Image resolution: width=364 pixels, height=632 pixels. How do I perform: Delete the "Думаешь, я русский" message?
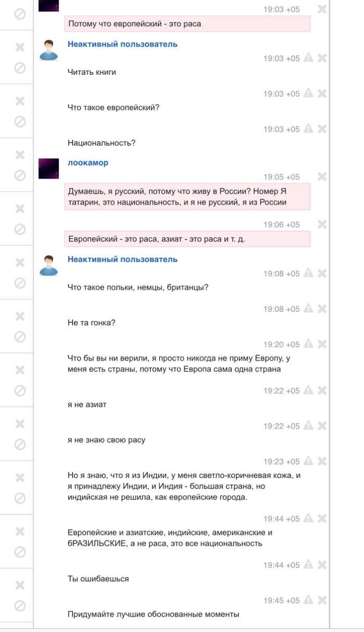322,177
